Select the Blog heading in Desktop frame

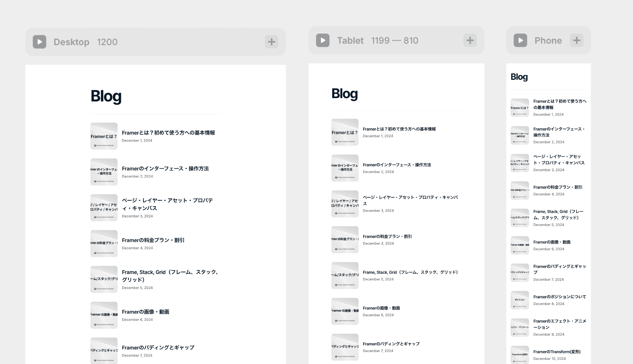[x=106, y=96]
